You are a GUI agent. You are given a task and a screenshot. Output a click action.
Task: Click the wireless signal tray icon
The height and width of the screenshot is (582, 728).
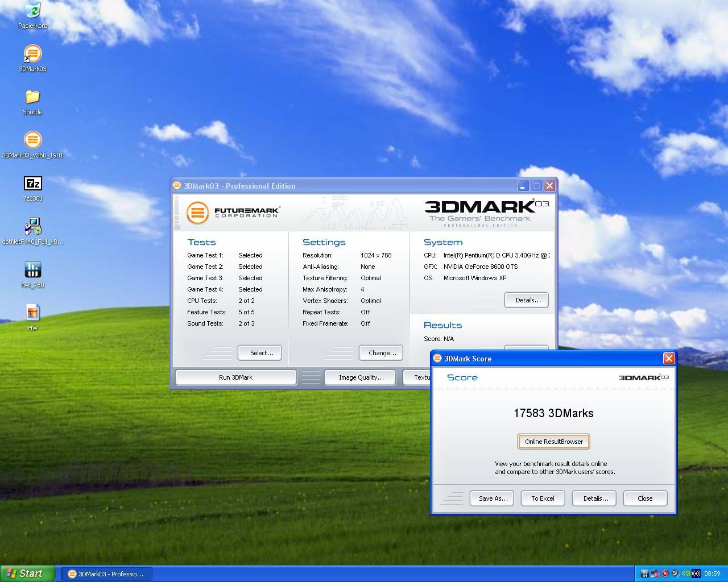click(696, 573)
